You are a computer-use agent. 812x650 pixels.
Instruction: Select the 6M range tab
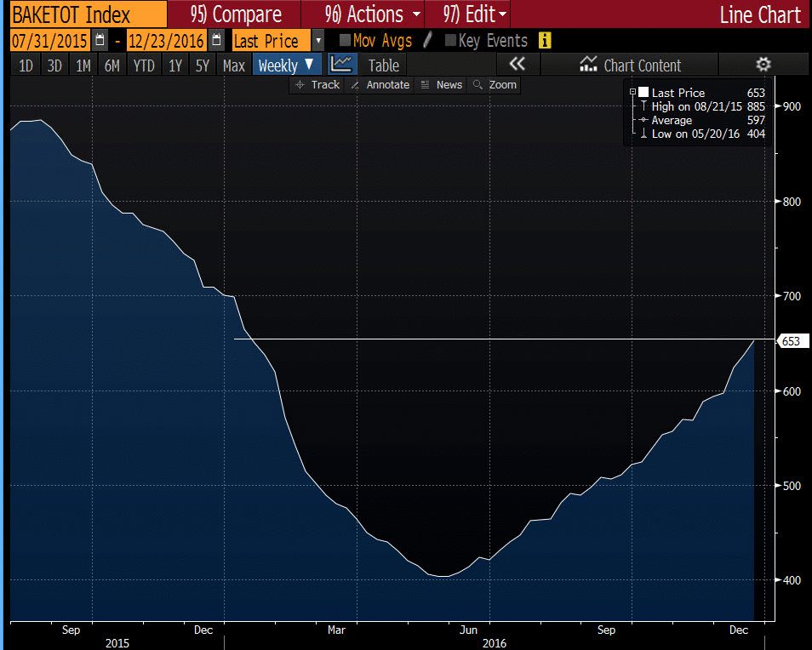pyautogui.click(x=112, y=66)
